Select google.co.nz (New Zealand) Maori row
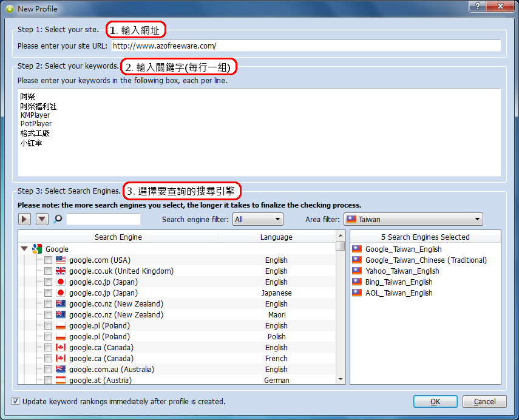This screenshot has width=519, height=420. (x=177, y=314)
